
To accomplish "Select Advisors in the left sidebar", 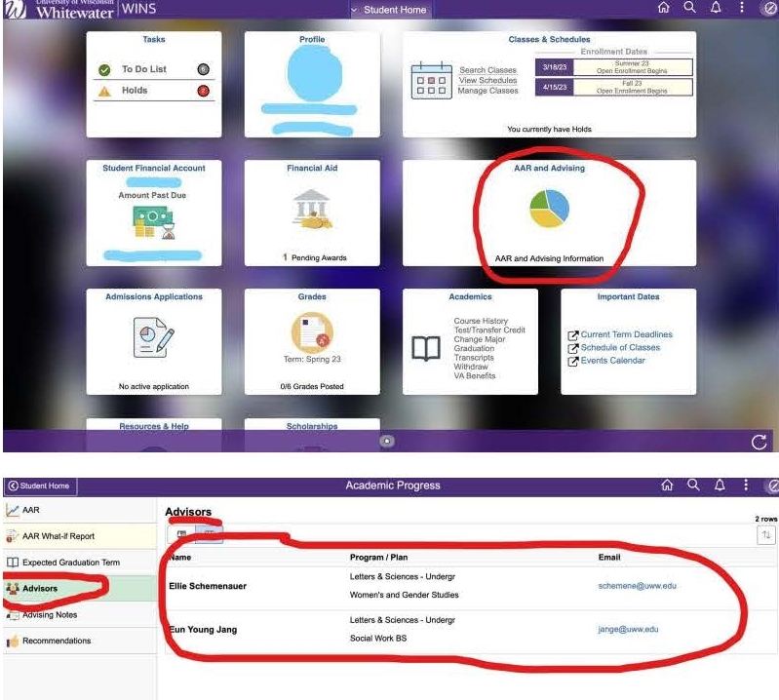I will [x=80, y=588].
